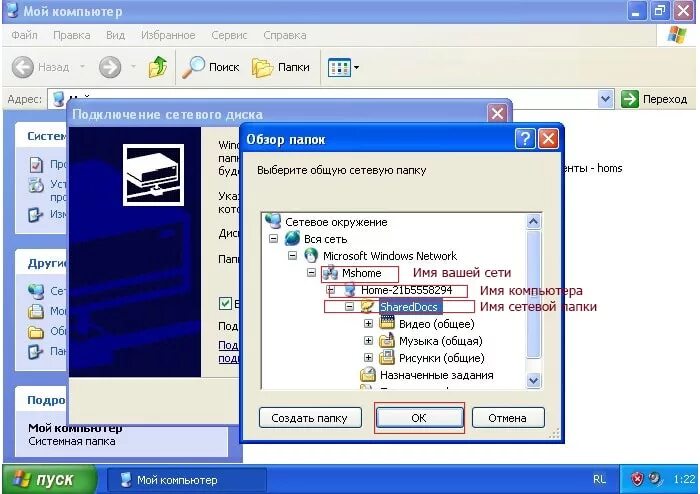Click Мой компьютер taskbar button
Screen dimensions: 700x494
click(188, 480)
